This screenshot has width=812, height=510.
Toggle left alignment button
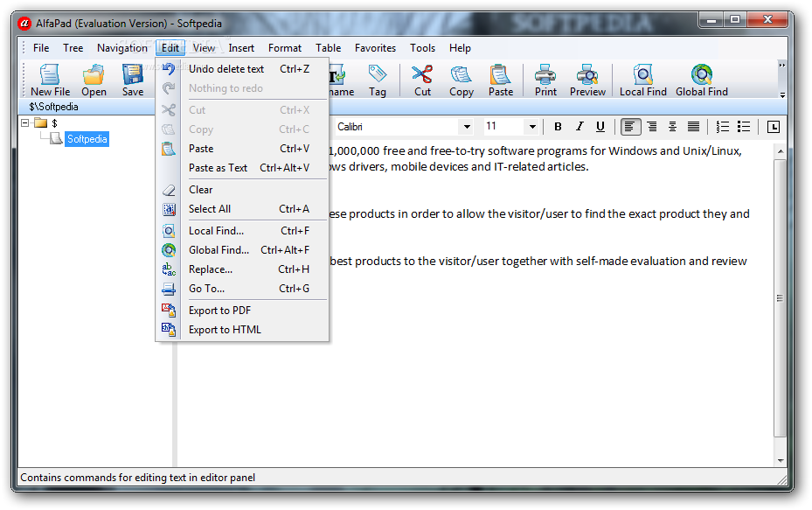point(630,127)
